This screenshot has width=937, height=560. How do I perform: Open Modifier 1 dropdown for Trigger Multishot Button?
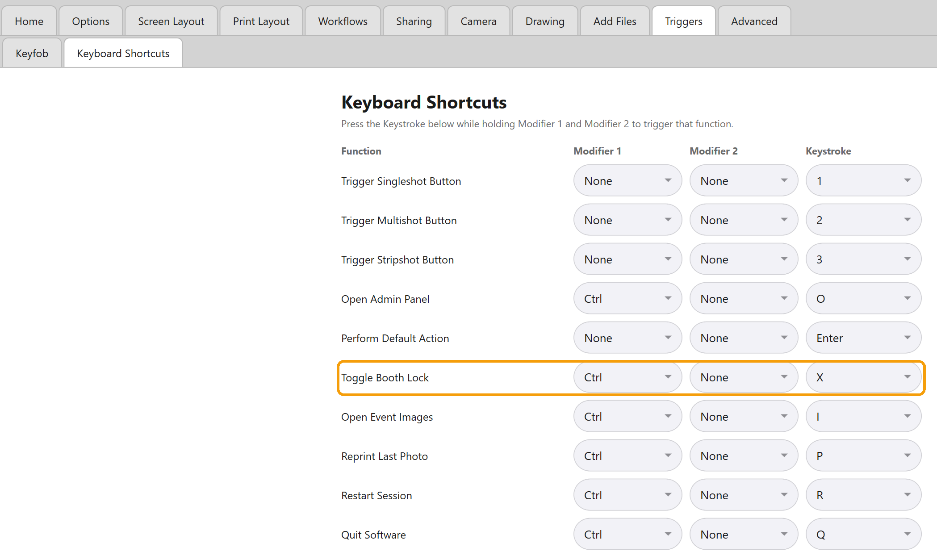click(x=627, y=220)
